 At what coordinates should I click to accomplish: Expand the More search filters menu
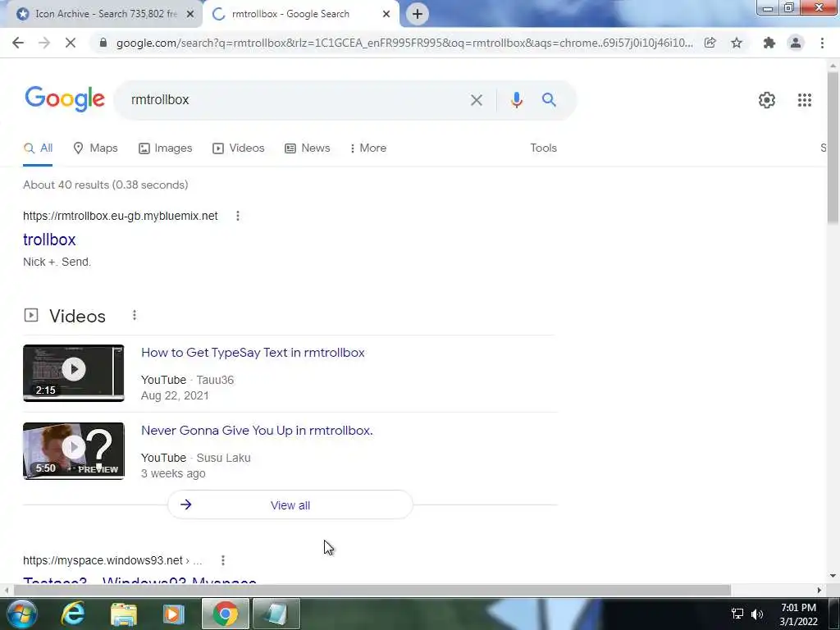click(x=367, y=148)
